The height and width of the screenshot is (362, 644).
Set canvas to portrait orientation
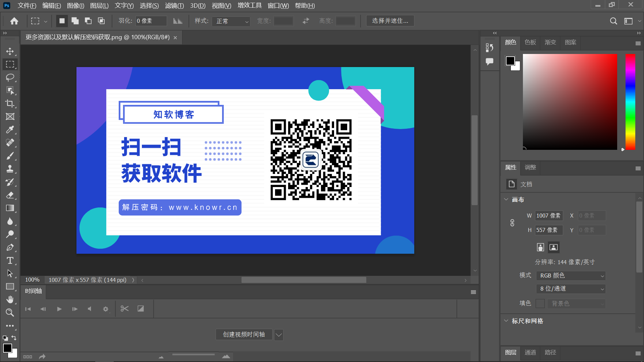540,247
